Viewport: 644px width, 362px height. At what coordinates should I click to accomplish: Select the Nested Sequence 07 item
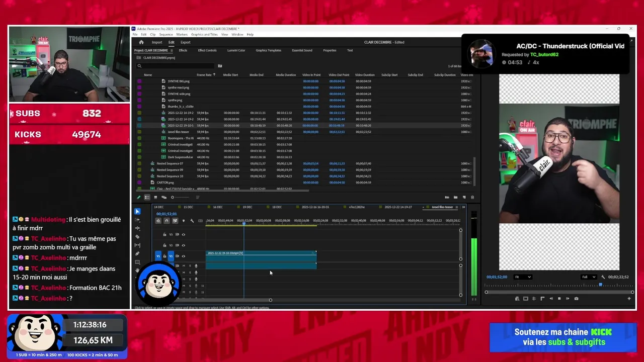tap(170, 163)
